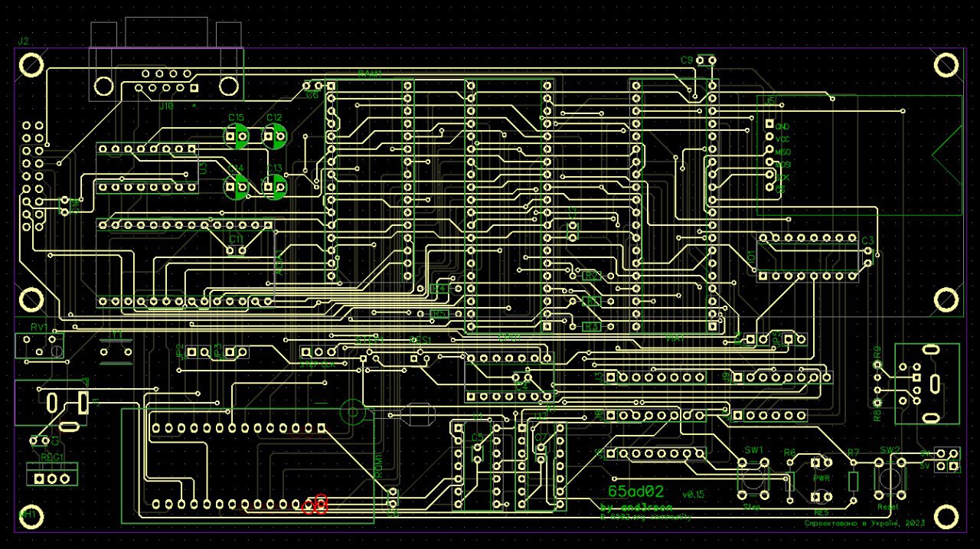
Task: Click the J10 connector label
Action: pyautogui.click(x=165, y=107)
